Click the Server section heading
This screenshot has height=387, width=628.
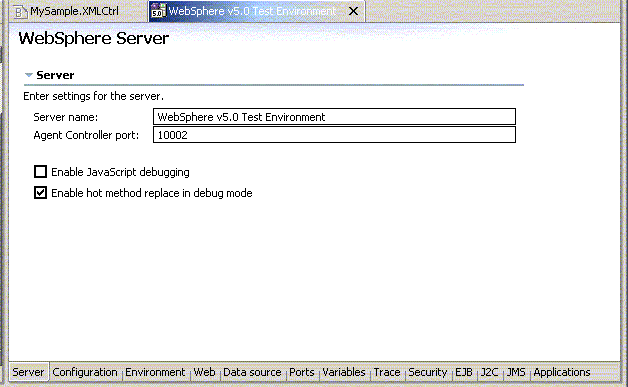pos(55,75)
